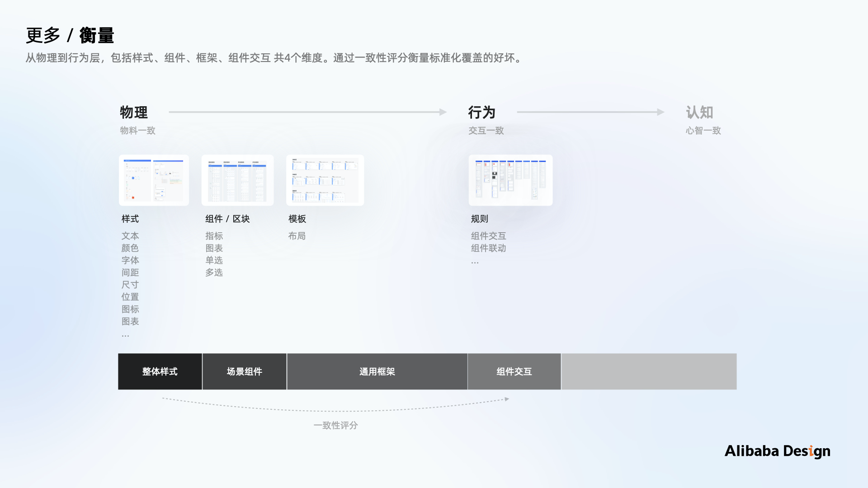
Task: Click the 单选 list item
Action: coord(214,260)
